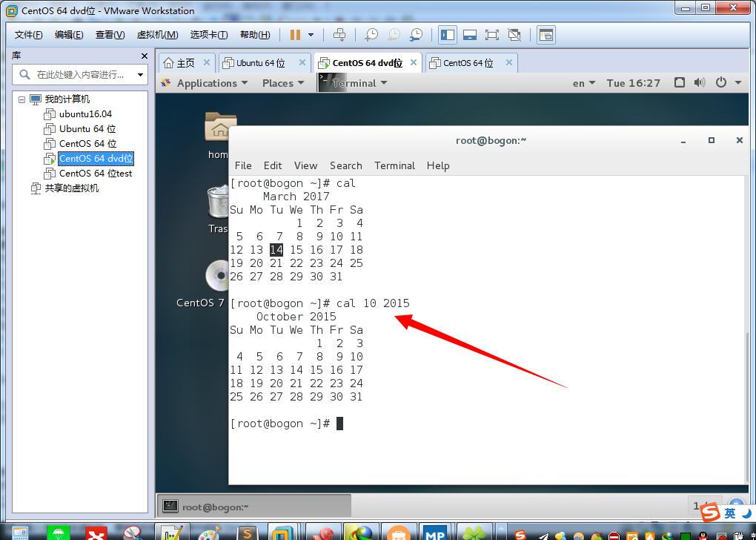Image resolution: width=756 pixels, height=540 pixels.
Task: Click the library search input field
Action: click(79, 75)
